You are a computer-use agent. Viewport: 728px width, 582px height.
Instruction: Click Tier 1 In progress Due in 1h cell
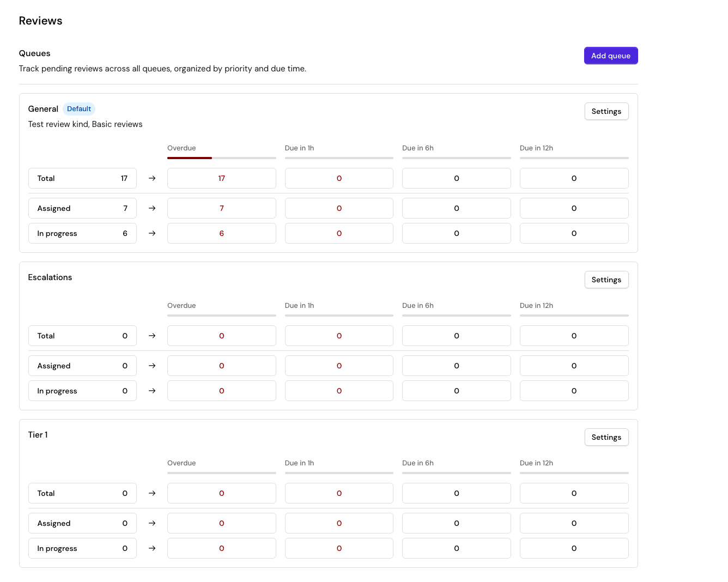click(x=339, y=548)
